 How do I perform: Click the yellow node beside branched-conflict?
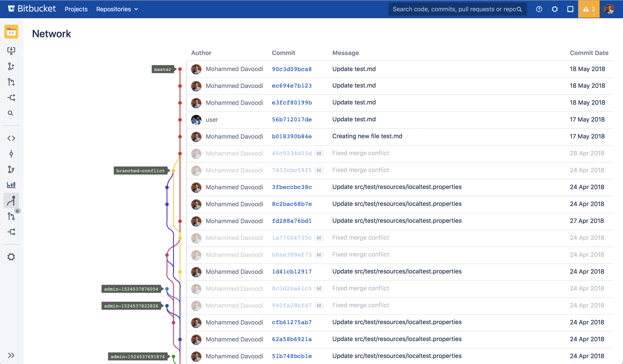point(174,171)
